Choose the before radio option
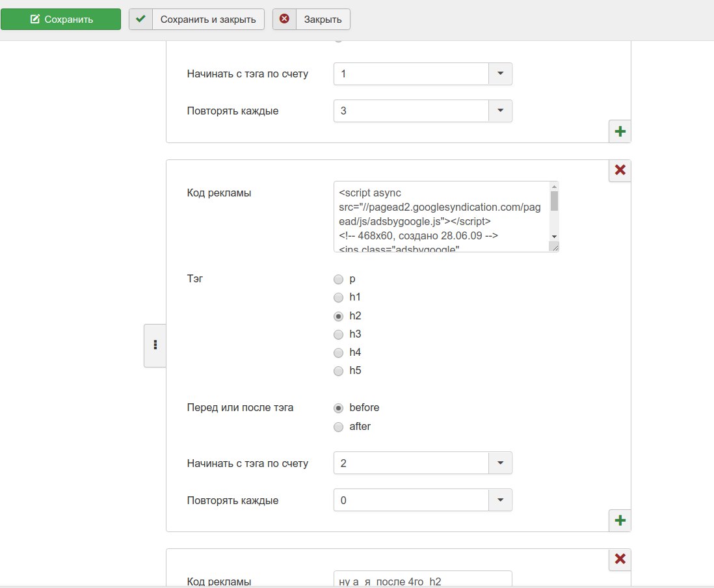Image resolution: width=714 pixels, height=588 pixels. tap(338, 408)
